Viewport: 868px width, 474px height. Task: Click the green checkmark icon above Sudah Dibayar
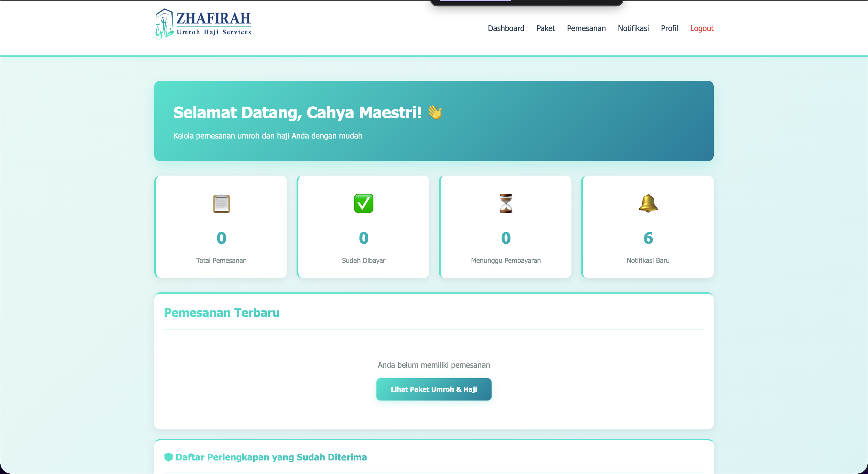(x=363, y=203)
